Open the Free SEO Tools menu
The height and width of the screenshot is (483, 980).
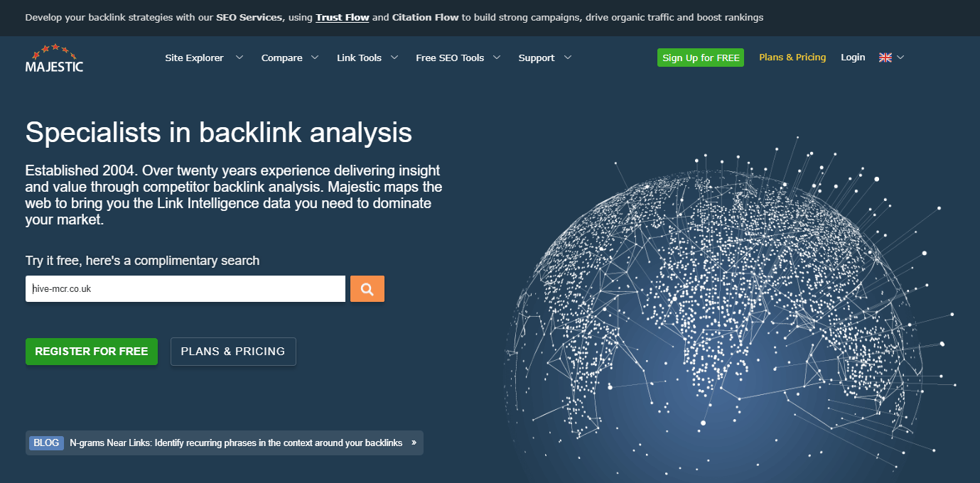[x=450, y=58]
